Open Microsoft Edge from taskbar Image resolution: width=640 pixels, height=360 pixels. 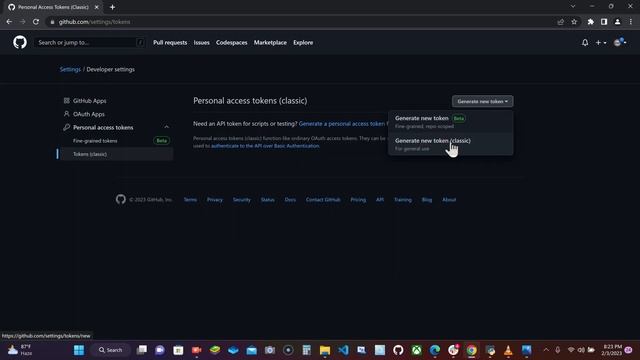point(435,350)
